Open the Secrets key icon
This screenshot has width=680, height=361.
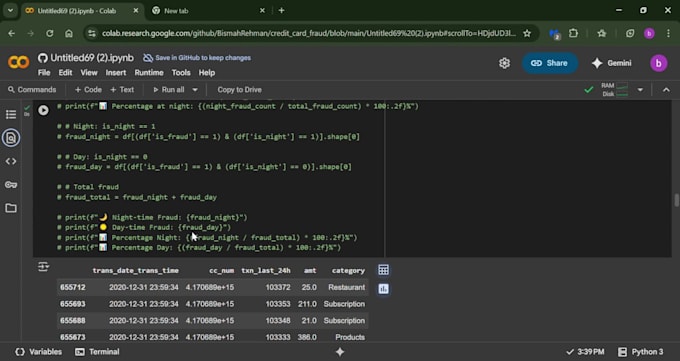[x=11, y=185]
